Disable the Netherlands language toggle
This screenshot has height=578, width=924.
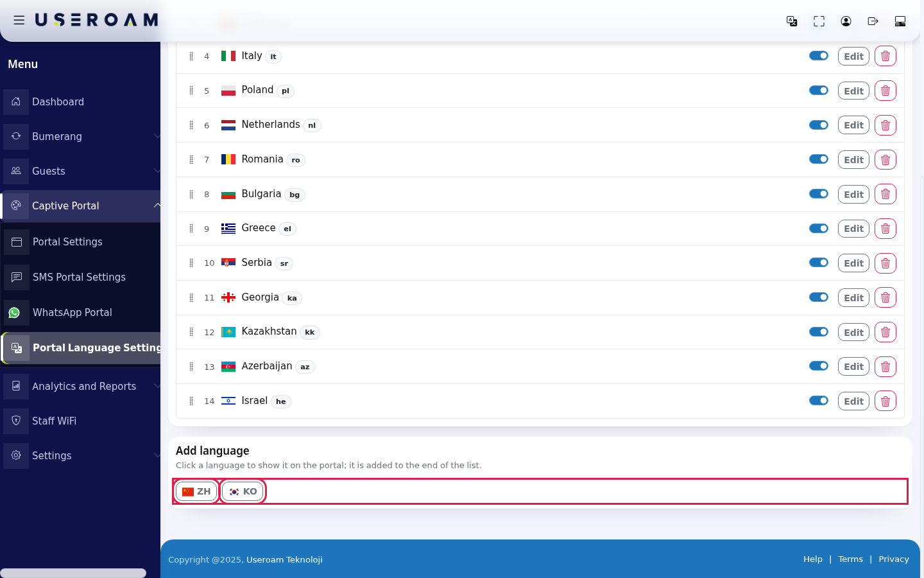tap(819, 125)
